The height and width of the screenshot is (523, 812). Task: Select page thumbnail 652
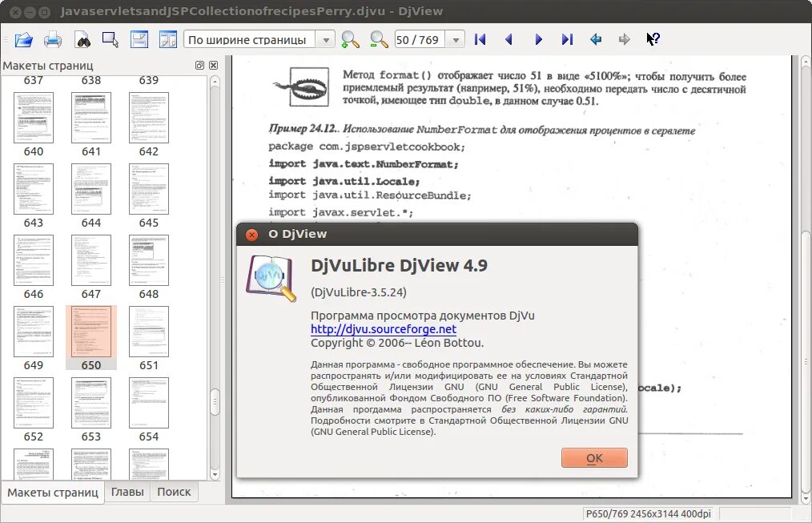34,403
